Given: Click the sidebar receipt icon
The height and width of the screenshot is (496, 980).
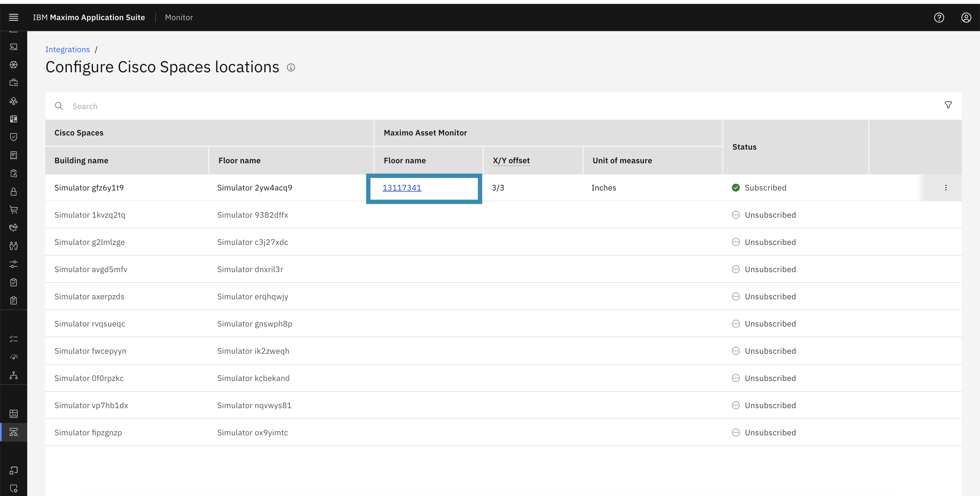Looking at the screenshot, I should [14, 155].
